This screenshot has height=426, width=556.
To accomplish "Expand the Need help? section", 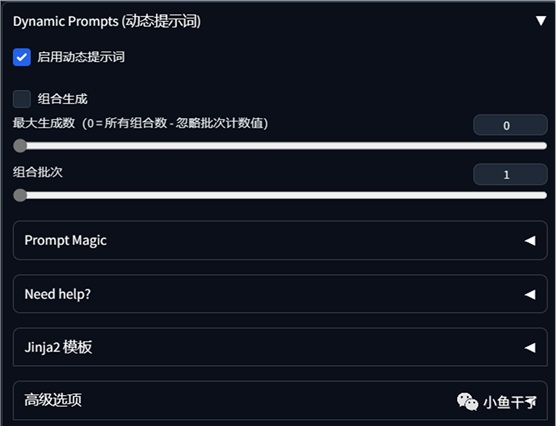I will [280, 294].
